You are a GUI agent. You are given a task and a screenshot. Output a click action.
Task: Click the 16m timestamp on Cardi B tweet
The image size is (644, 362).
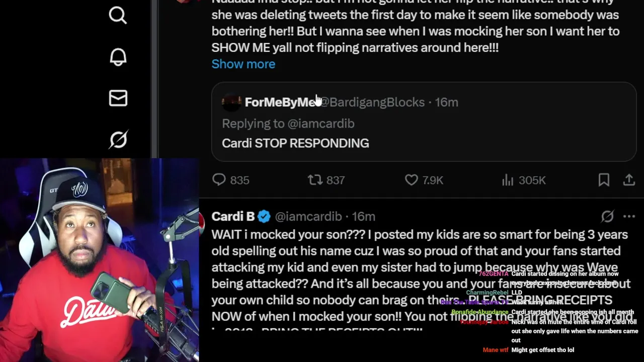tap(363, 217)
